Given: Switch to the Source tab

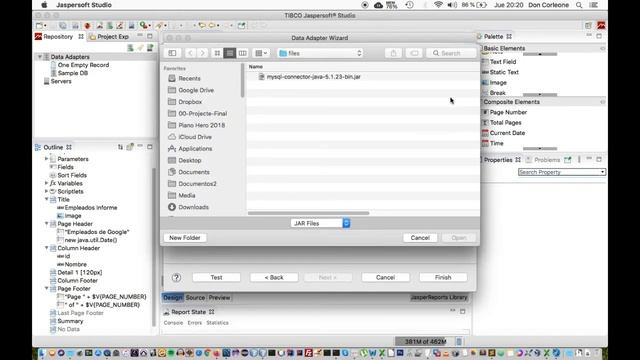Looking at the screenshot, I should pyautogui.click(x=195, y=298).
